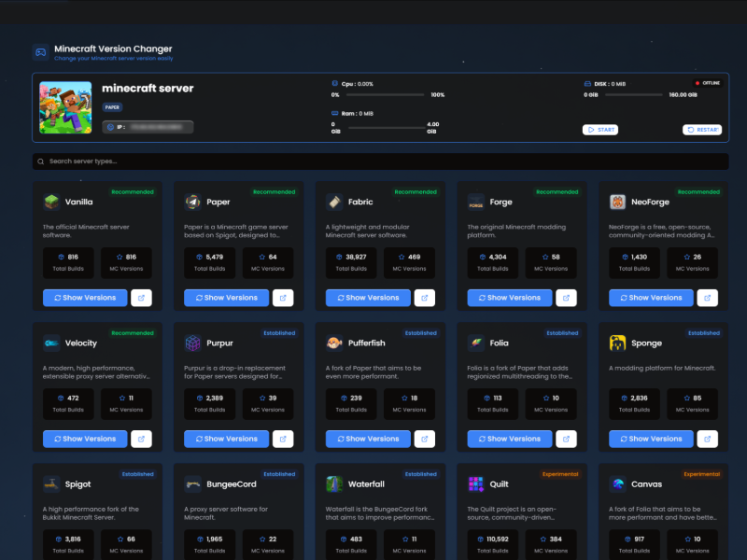
Task: Show Versions for Paper
Action: point(227,298)
